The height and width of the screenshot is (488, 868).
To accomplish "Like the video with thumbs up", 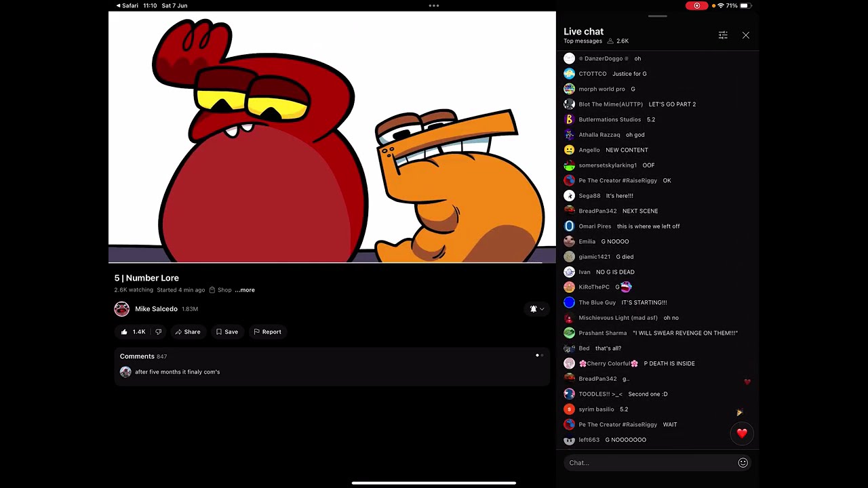I will [x=133, y=332].
